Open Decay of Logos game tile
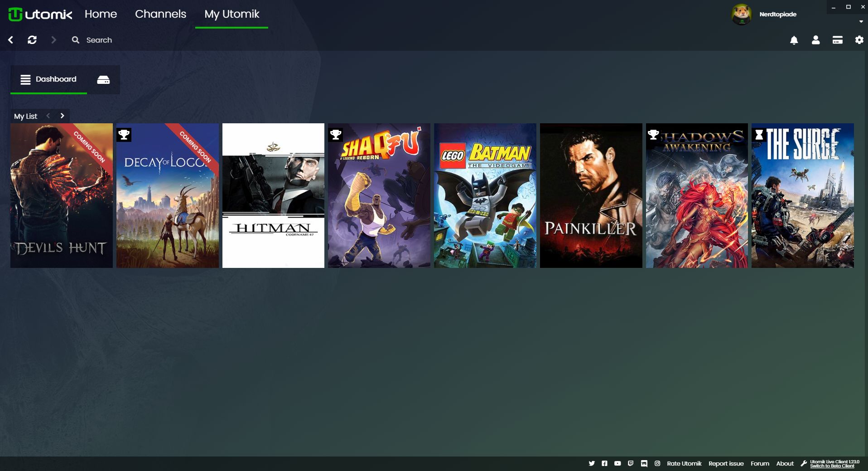Screen dimensions: 868x471 [168, 195]
